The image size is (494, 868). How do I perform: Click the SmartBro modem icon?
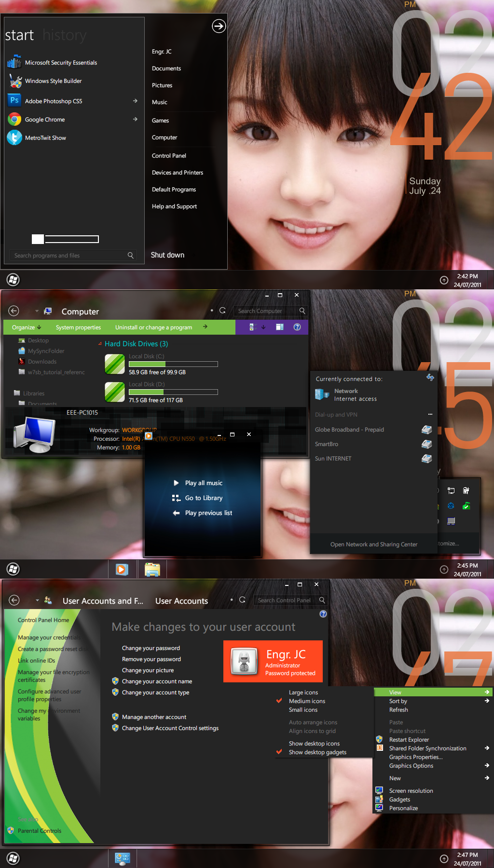point(426,444)
